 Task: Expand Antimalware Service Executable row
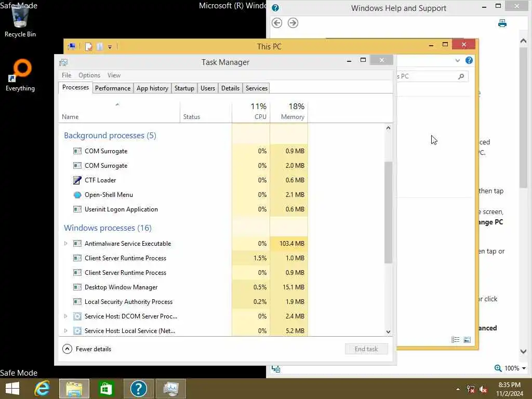coord(66,243)
